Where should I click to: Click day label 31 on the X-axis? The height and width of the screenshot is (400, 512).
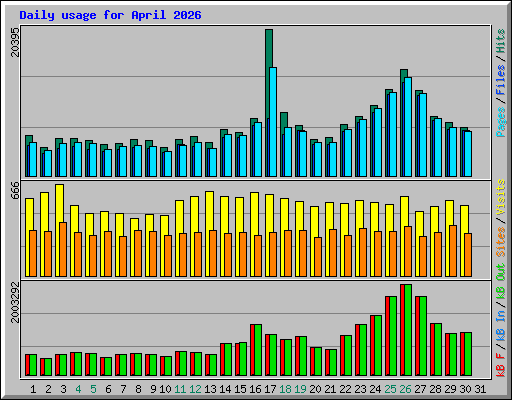click(480, 389)
